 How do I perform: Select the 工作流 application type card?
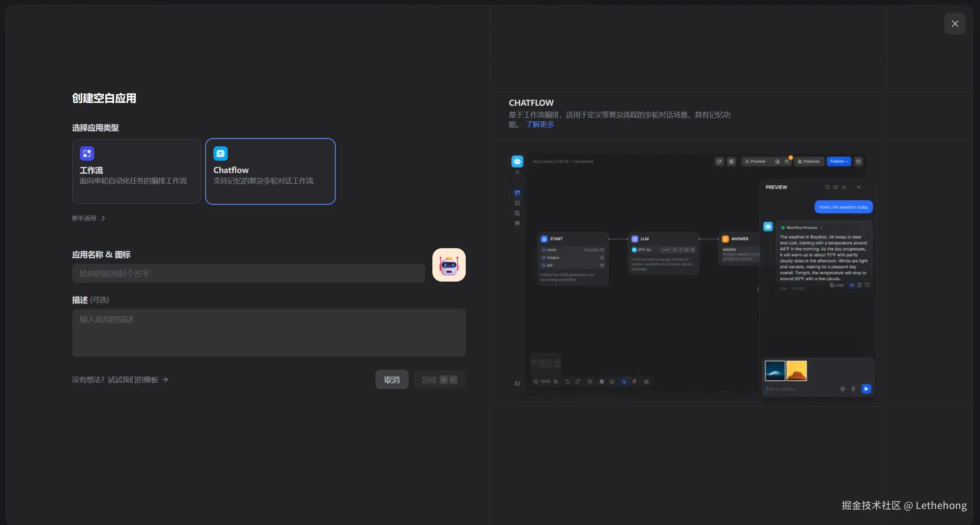tap(136, 171)
